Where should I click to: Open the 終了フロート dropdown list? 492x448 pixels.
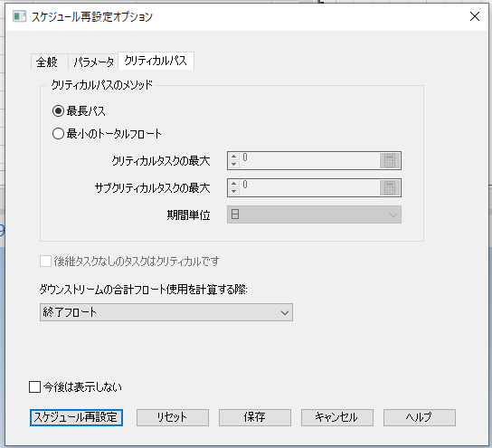(166, 312)
